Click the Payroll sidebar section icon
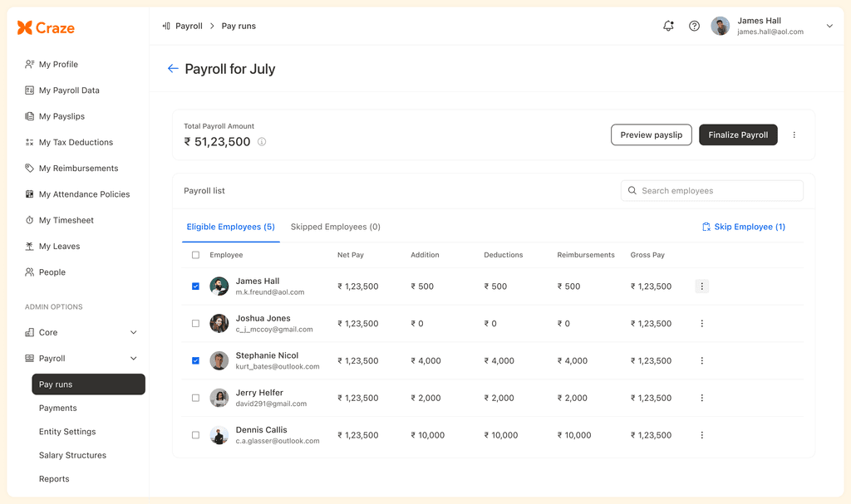The width and height of the screenshot is (851, 504). coord(29,359)
